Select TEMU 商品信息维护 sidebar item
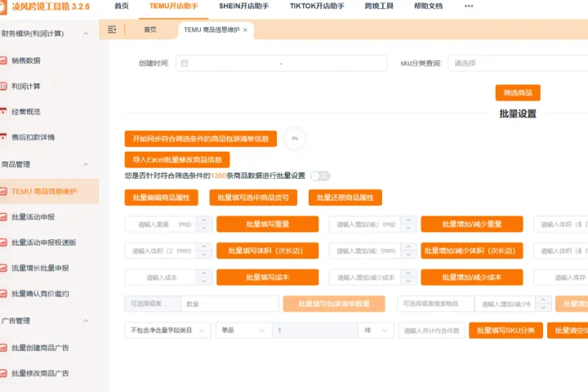This screenshot has width=588, height=392. click(x=49, y=191)
